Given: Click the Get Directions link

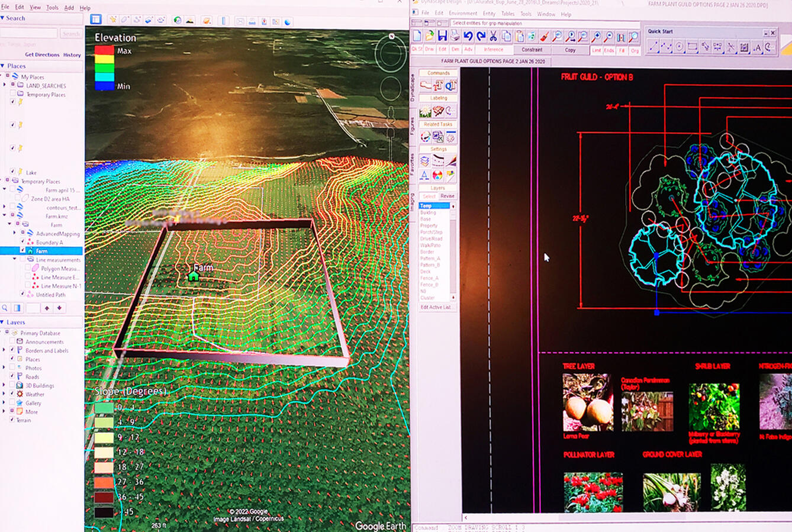Looking at the screenshot, I should [42, 54].
